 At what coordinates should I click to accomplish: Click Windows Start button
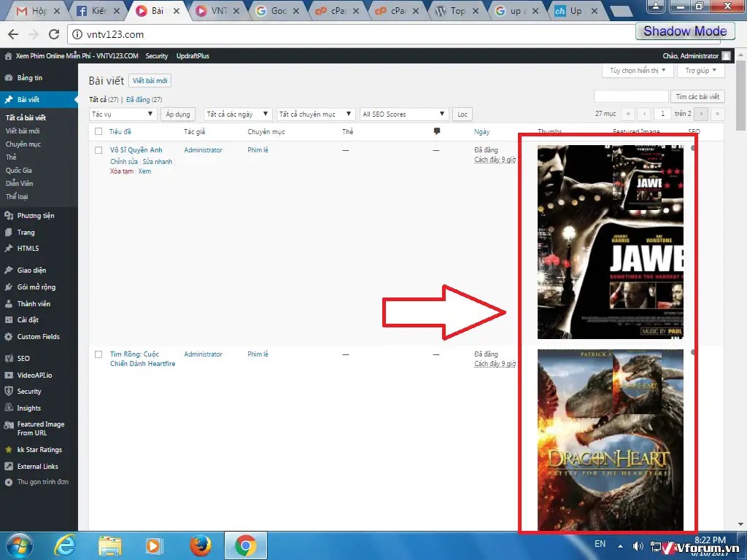19,545
